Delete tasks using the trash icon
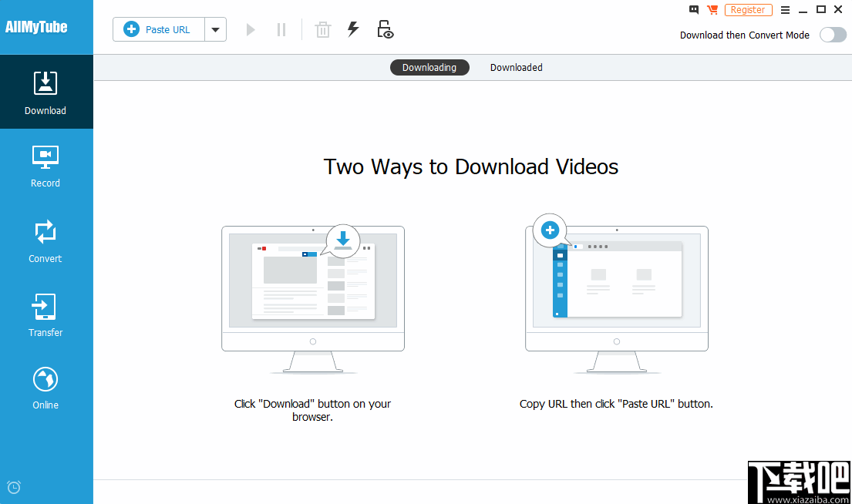This screenshot has width=852, height=504. [322, 29]
